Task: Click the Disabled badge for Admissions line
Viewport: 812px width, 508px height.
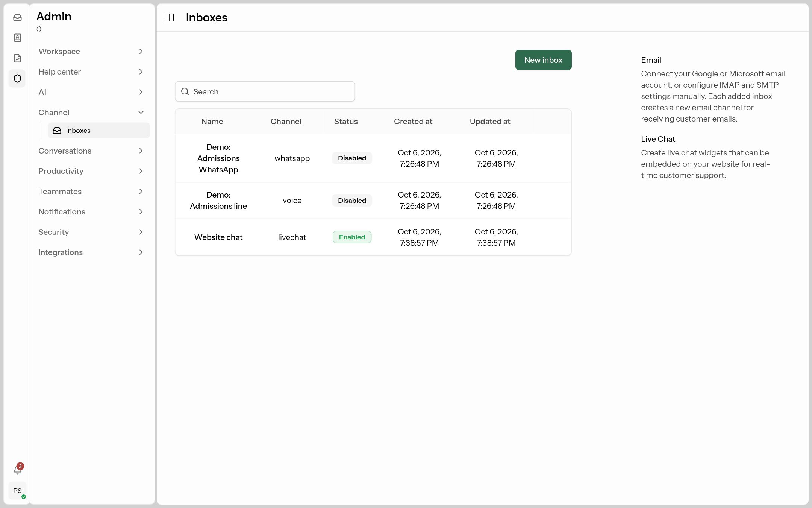Action: click(x=352, y=200)
